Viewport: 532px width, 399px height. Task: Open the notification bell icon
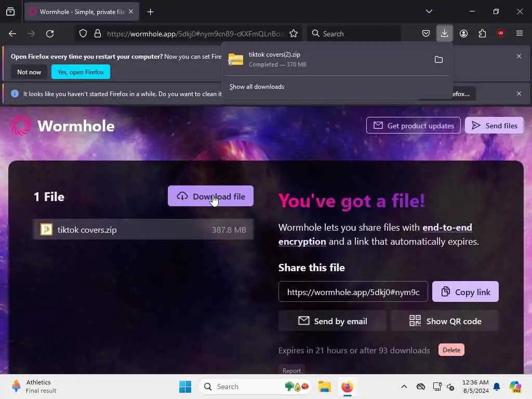pyautogui.click(x=497, y=387)
